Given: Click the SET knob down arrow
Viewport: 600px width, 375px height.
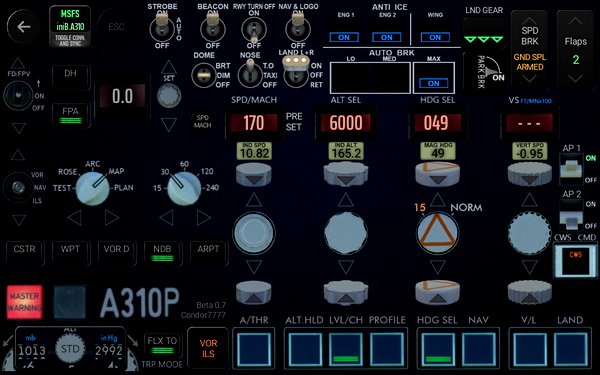Looking at the screenshot, I should pyautogui.click(x=169, y=125).
